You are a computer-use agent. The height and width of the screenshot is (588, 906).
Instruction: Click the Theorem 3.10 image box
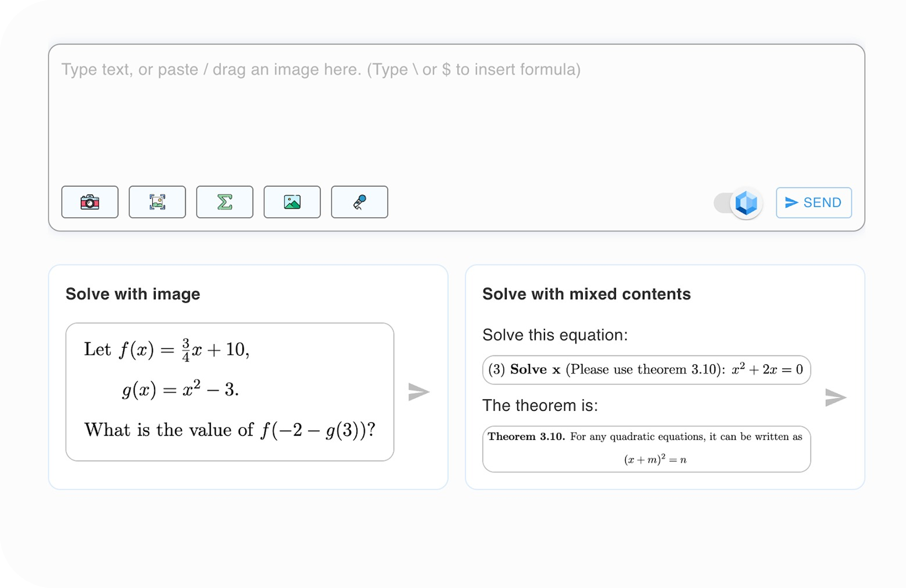point(646,449)
